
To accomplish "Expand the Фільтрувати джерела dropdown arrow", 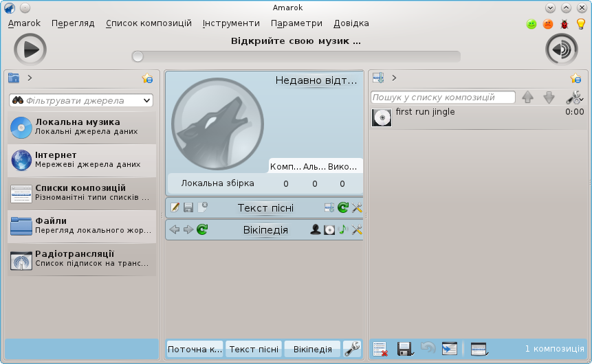I will 147,100.
